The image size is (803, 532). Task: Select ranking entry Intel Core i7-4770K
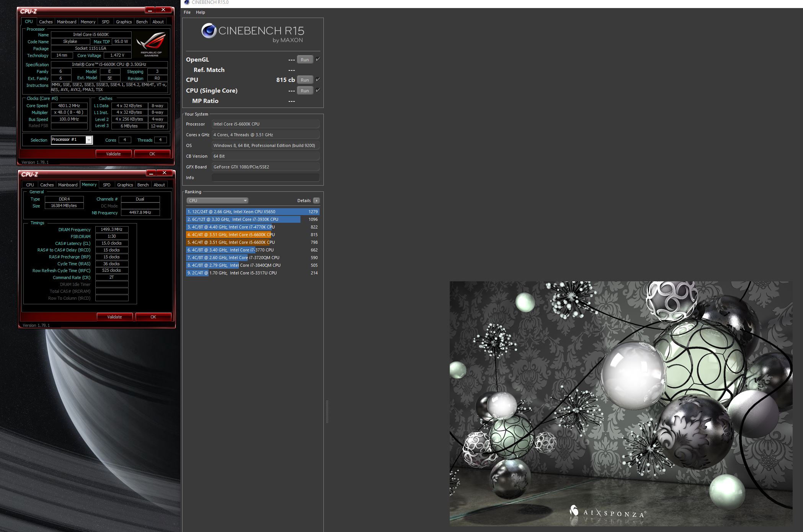[253, 227]
